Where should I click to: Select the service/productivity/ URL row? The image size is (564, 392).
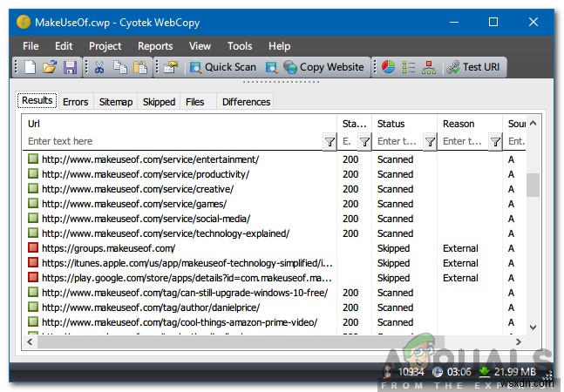[274, 174]
